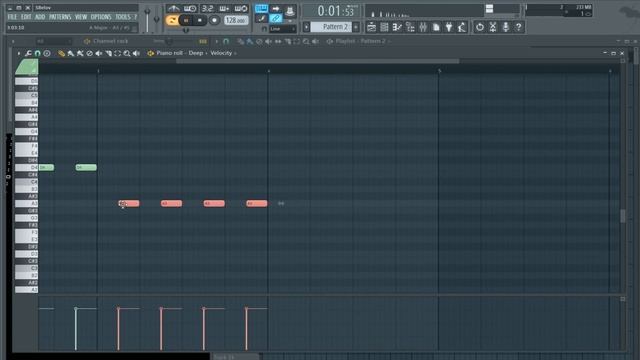Open the TOOLS menu
640x360 pixels.
(122, 17)
